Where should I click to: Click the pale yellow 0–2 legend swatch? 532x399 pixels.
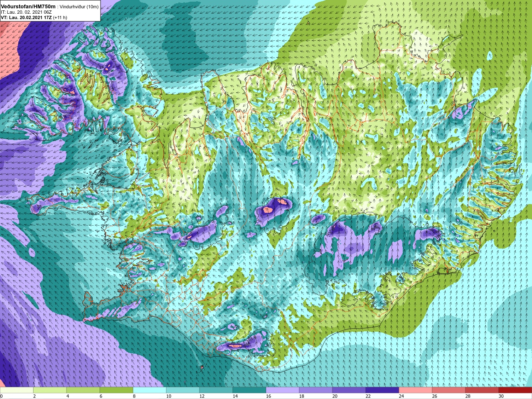tap(17, 390)
